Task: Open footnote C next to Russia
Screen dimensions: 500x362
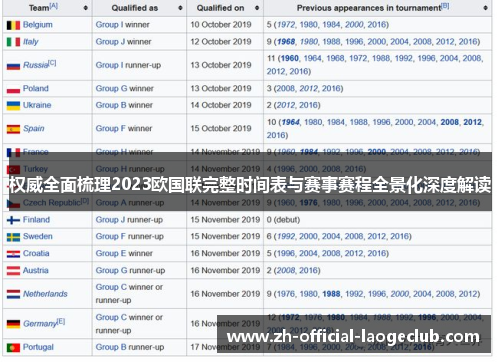Action: coord(52,63)
